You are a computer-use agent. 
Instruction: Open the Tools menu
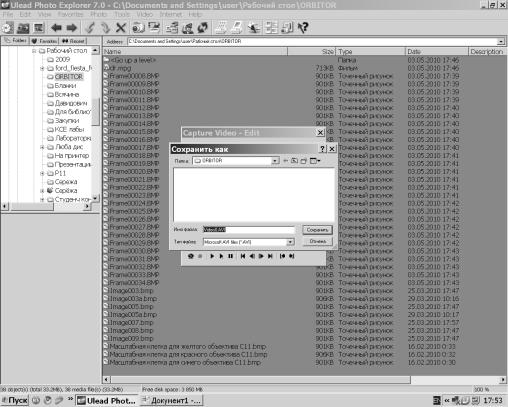(122, 14)
